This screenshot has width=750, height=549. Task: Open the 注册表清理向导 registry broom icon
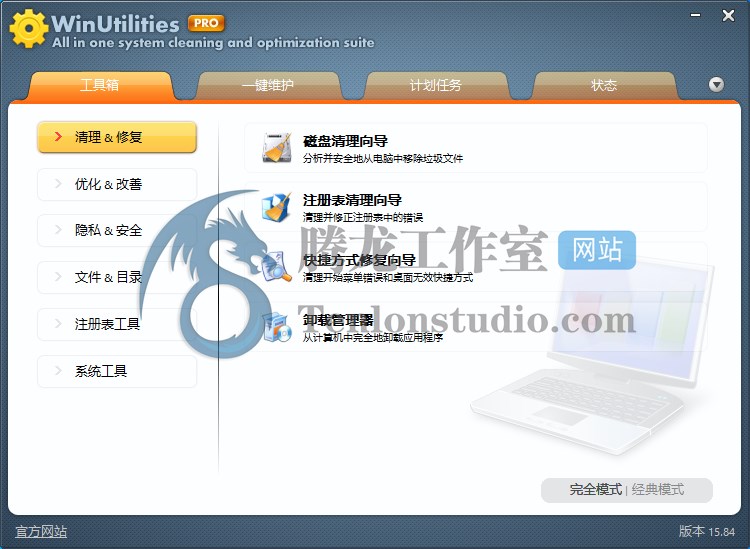click(277, 207)
